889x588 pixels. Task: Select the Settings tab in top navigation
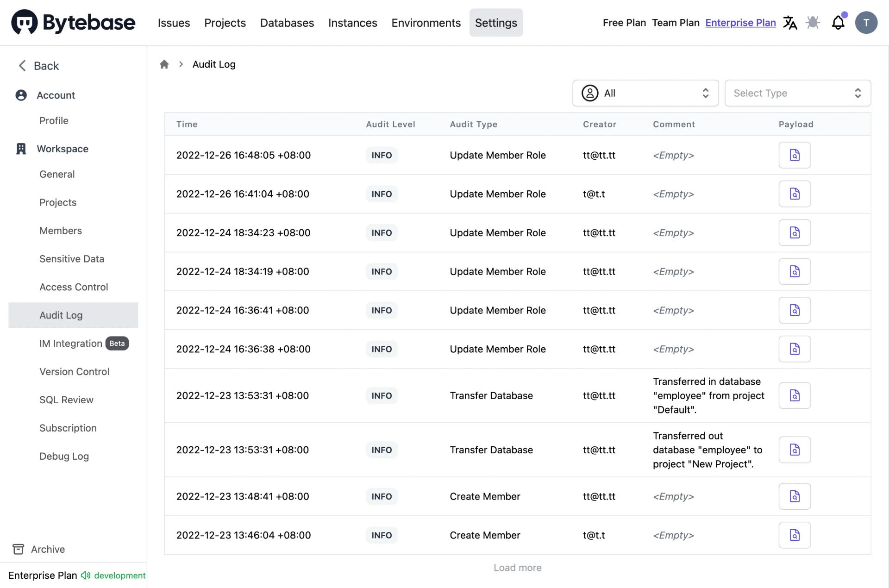click(496, 22)
